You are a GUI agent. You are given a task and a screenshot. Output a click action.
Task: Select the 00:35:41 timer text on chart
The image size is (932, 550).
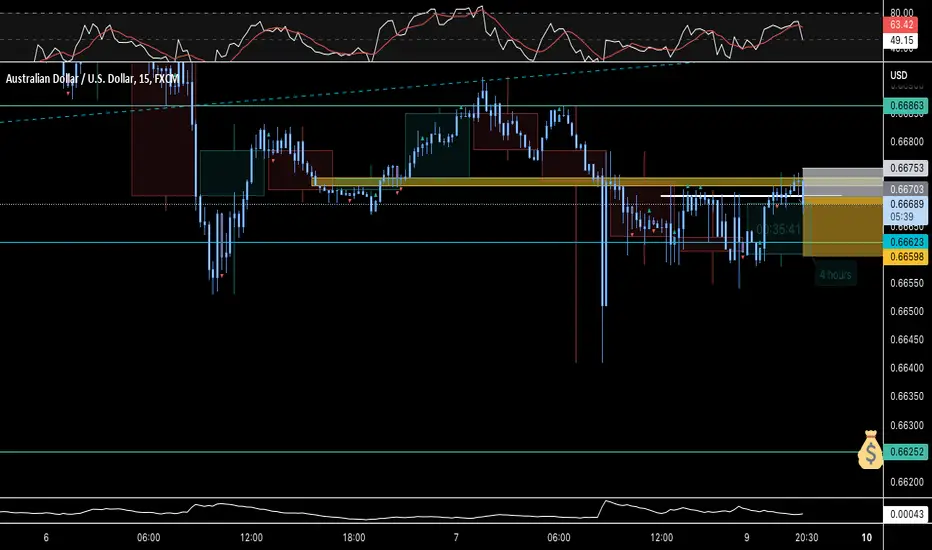point(778,230)
